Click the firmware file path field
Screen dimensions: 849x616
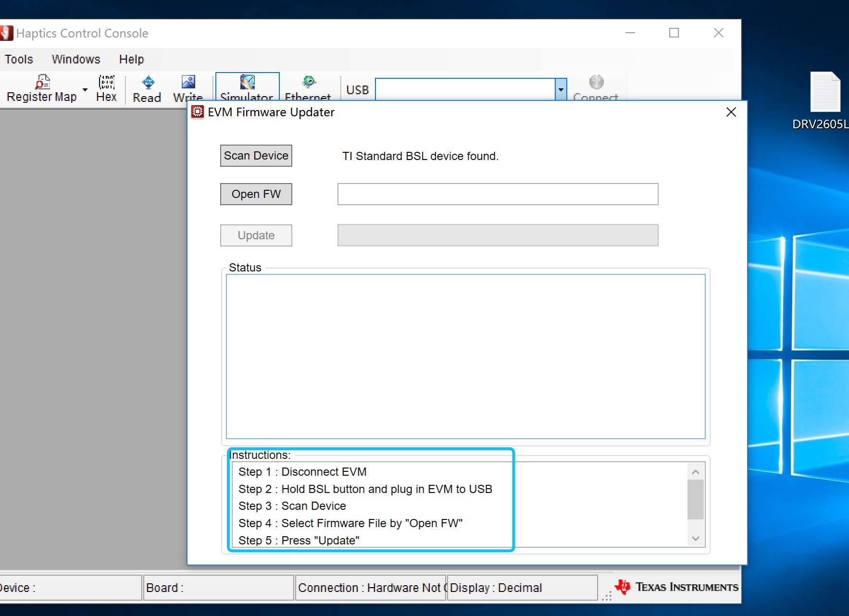[x=498, y=194]
